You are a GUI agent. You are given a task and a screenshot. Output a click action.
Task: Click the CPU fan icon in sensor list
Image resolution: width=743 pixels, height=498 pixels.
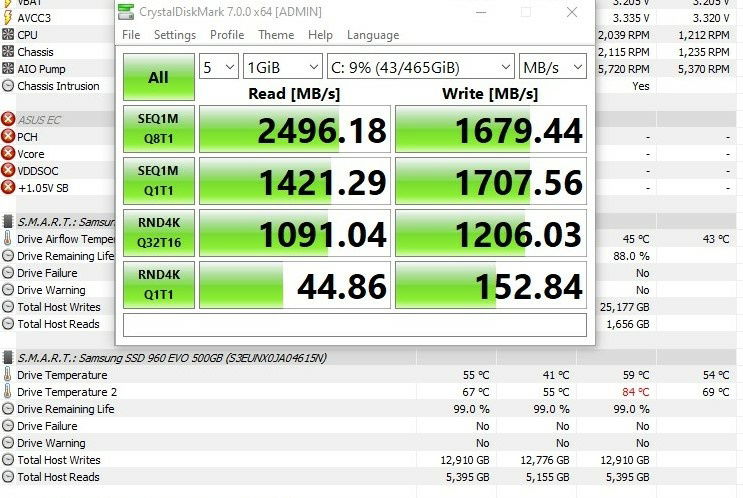pos(8,35)
